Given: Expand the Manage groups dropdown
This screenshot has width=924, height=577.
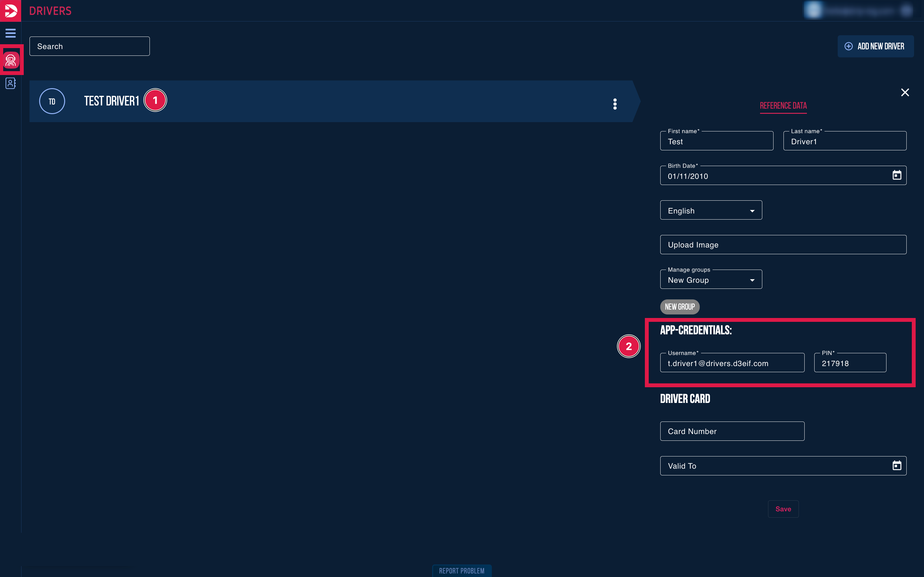Looking at the screenshot, I should pos(711,280).
